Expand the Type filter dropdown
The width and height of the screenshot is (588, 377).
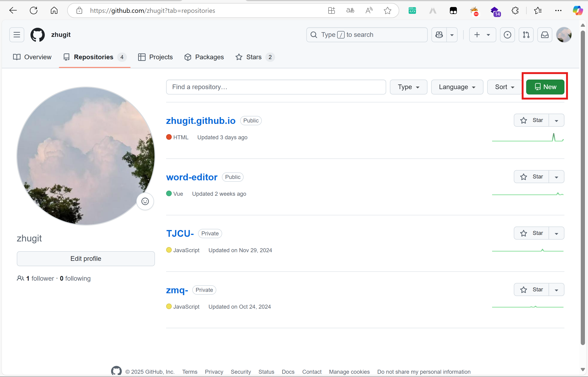(x=409, y=87)
